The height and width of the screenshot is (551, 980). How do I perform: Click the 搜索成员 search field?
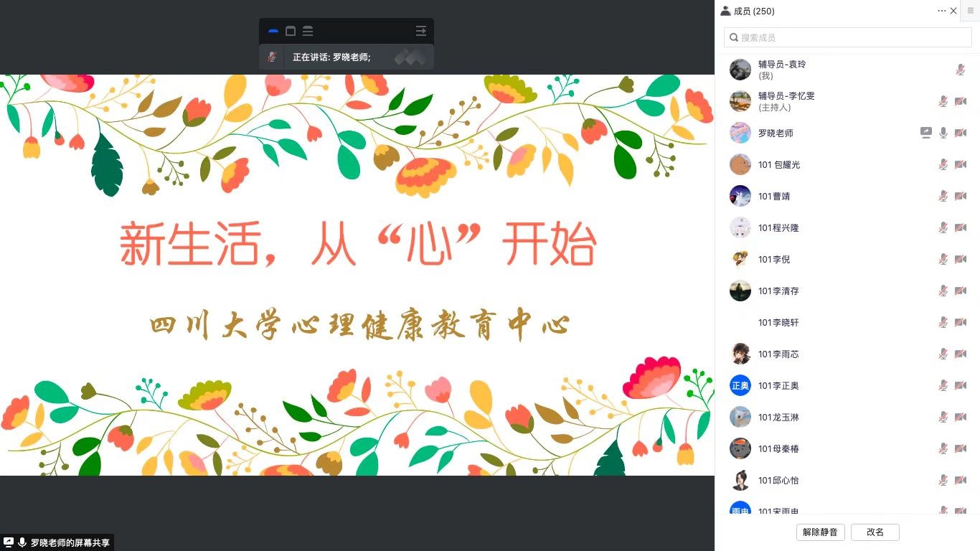pos(847,37)
